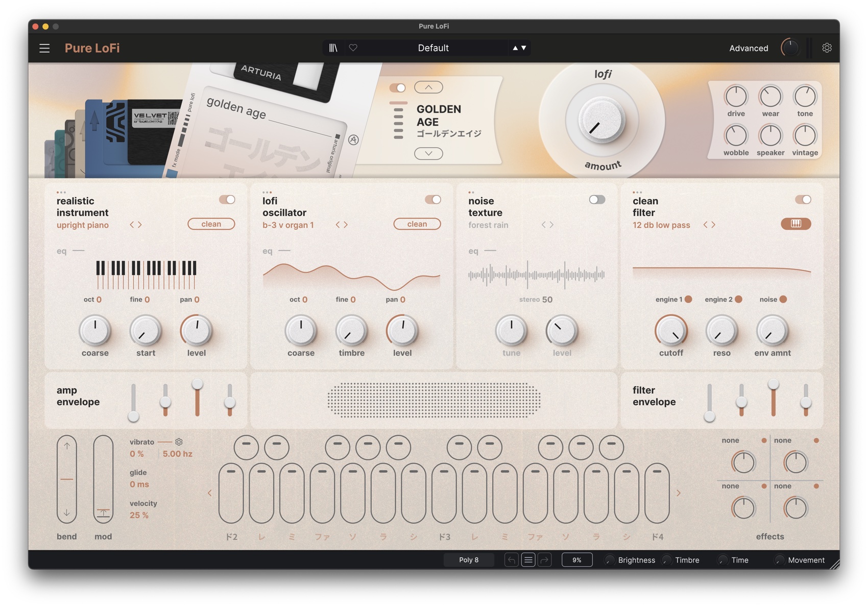
Task: Disable the realistic instrument engine toggle
Action: (227, 200)
